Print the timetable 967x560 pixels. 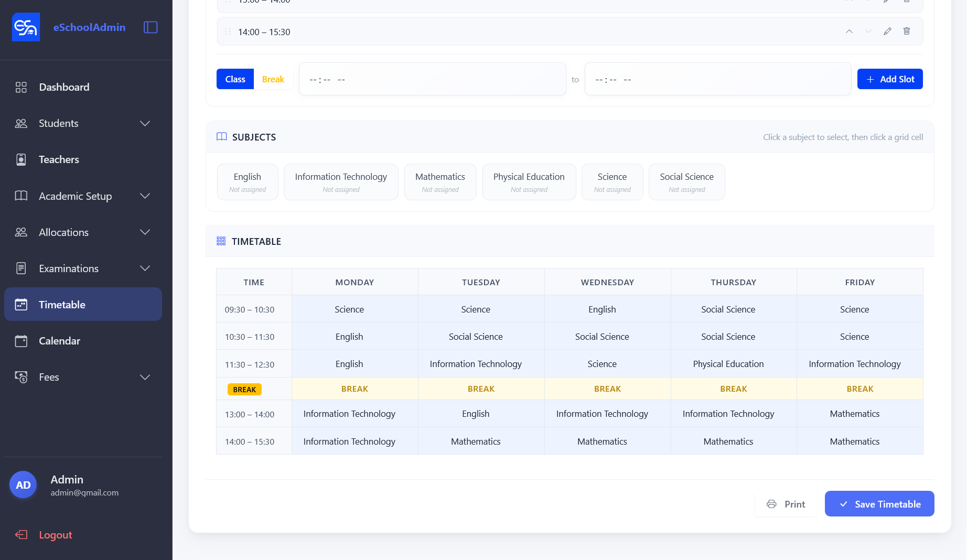(x=786, y=504)
